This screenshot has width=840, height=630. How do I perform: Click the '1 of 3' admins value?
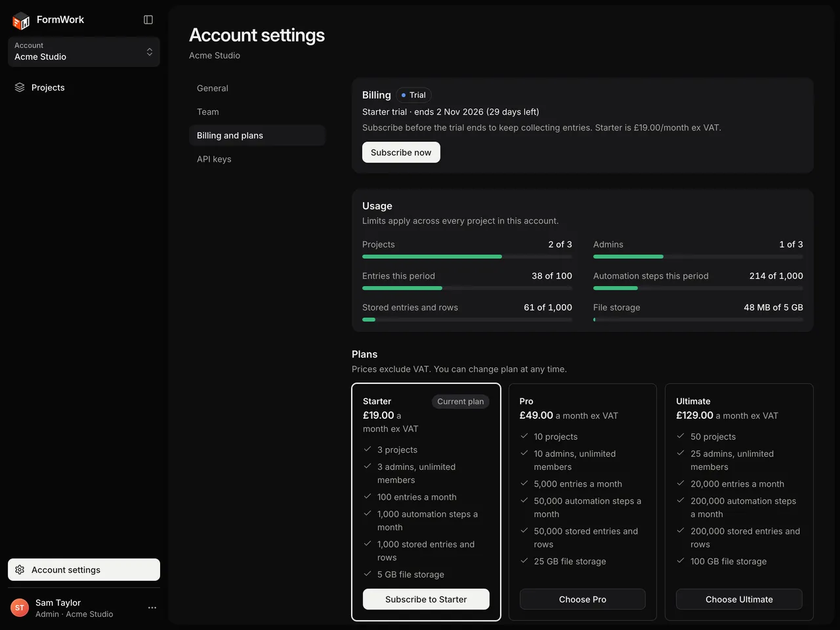point(791,244)
